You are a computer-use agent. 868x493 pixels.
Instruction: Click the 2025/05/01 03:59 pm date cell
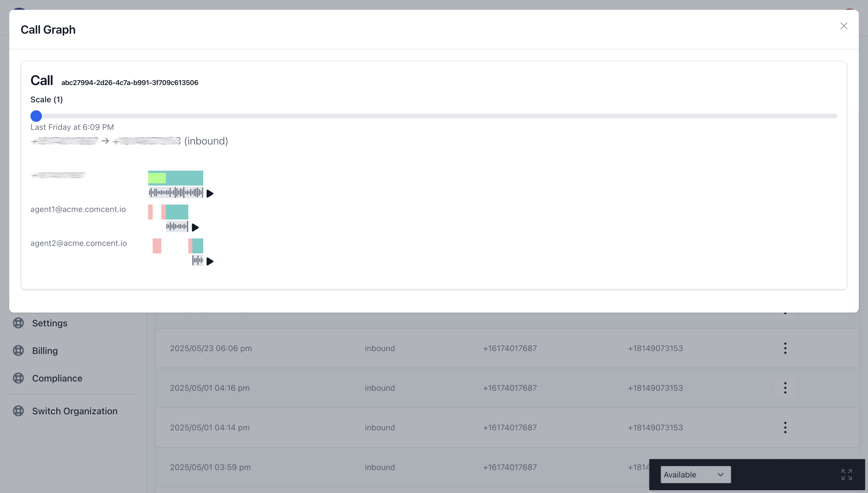(x=210, y=467)
